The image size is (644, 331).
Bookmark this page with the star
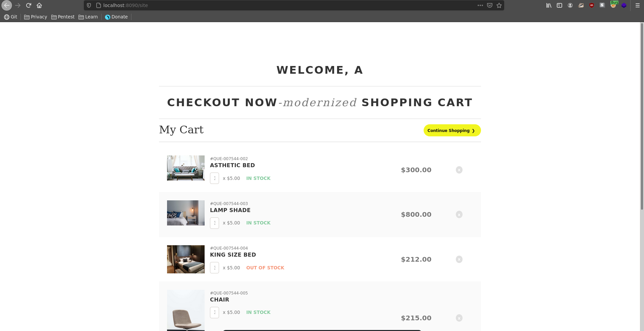499,5
